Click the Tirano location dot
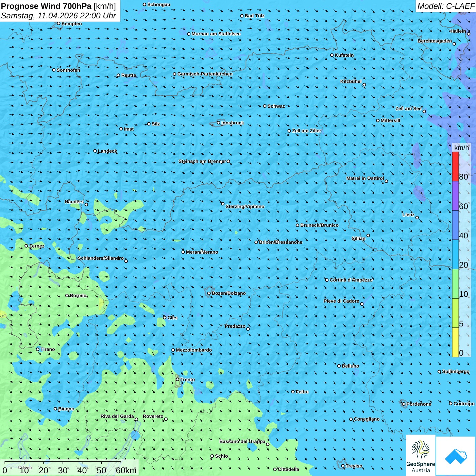The height and width of the screenshot is (476, 476). [x=38, y=349]
